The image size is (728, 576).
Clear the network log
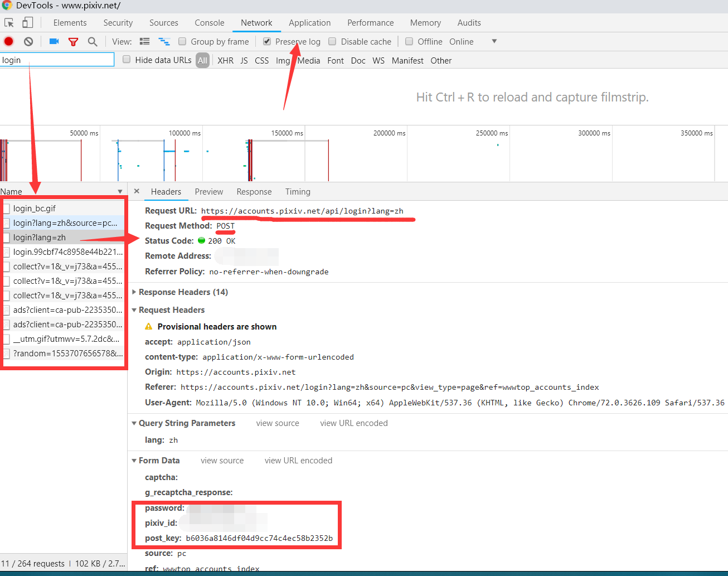pyautogui.click(x=28, y=41)
